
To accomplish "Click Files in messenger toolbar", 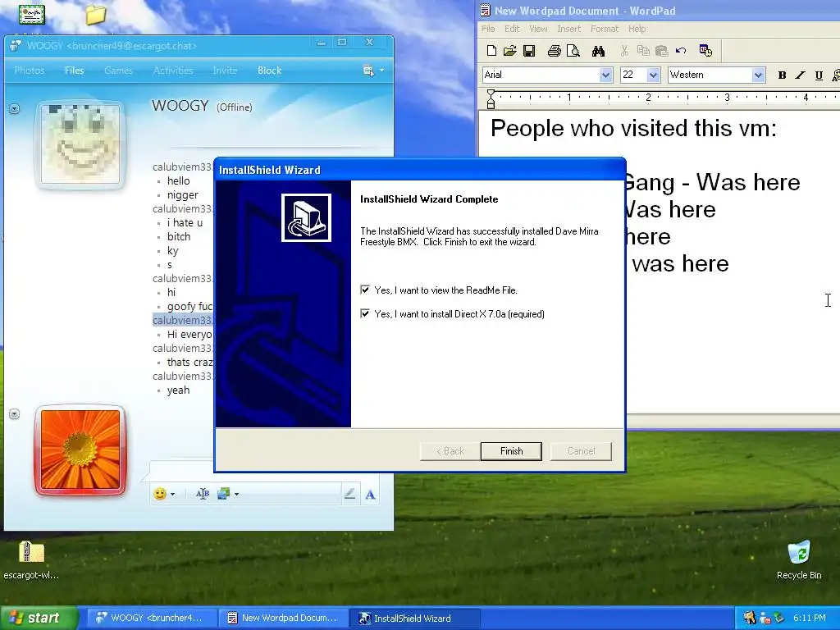I will [74, 71].
